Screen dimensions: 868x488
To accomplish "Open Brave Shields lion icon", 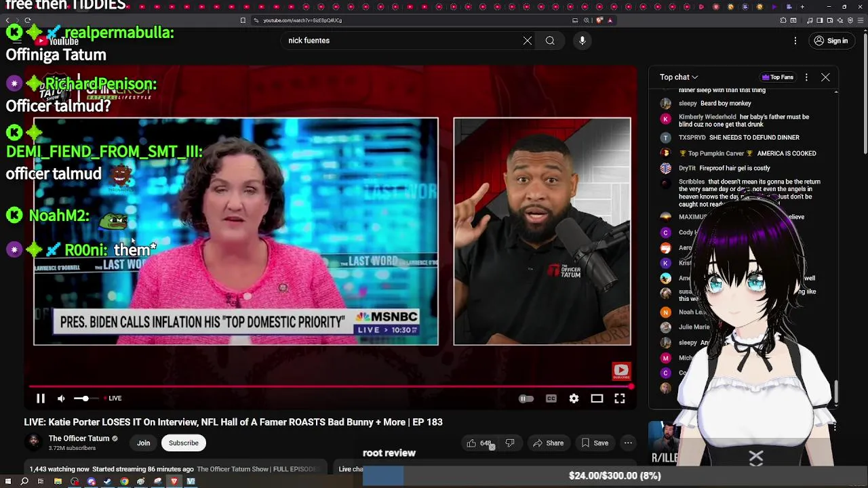I will (599, 20).
